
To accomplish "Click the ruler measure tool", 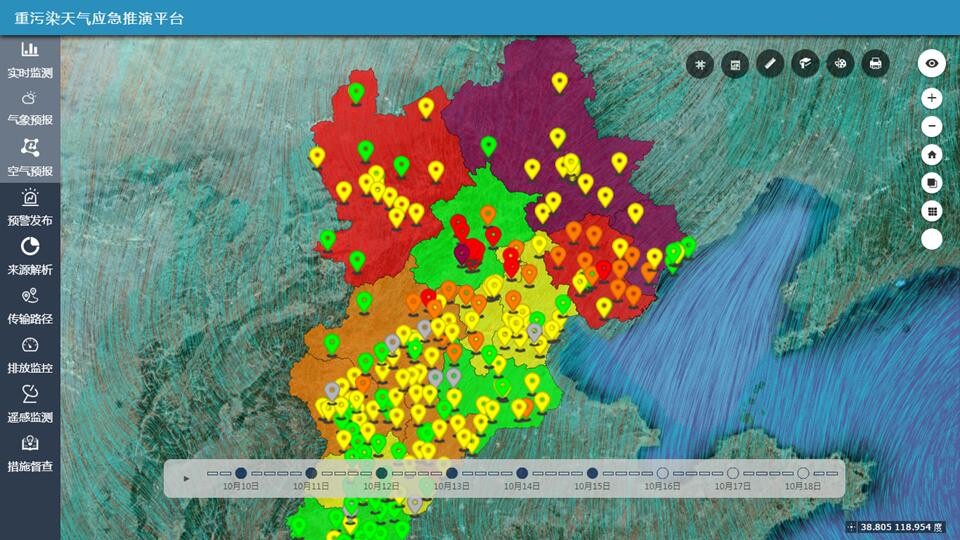I will click(x=770, y=64).
